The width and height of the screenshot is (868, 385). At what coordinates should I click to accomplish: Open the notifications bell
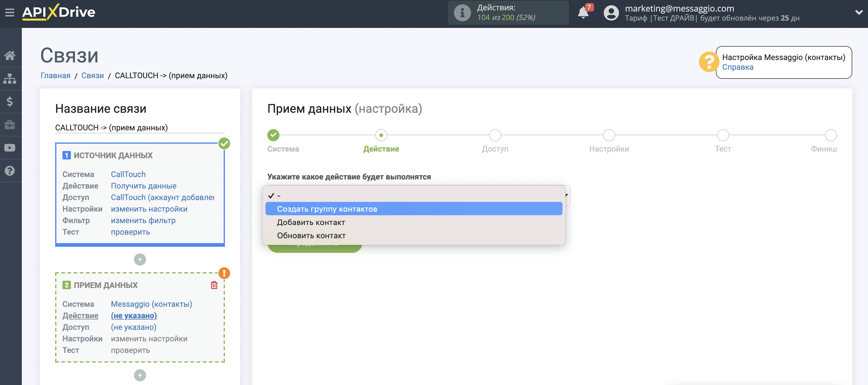click(583, 12)
